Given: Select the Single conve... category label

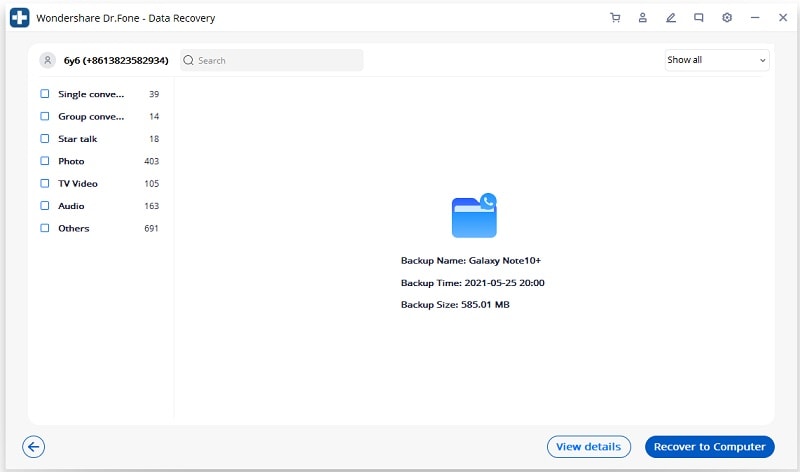Looking at the screenshot, I should click(91, 94).
